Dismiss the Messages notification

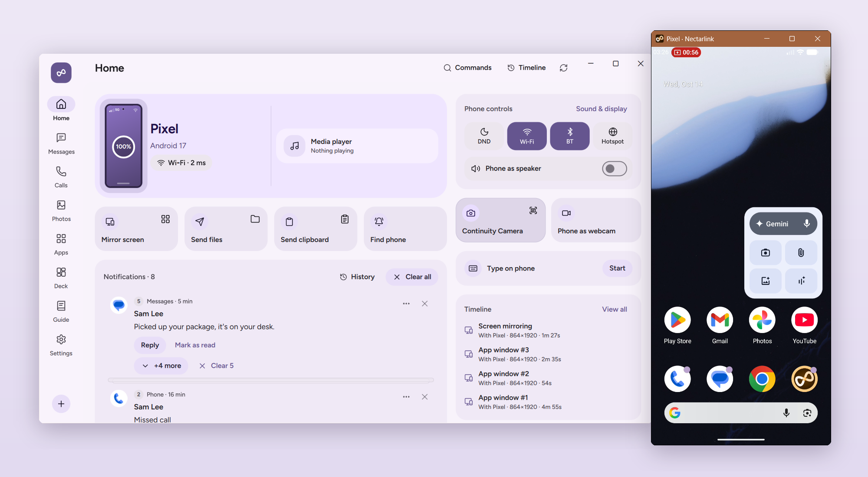[425, 304]
